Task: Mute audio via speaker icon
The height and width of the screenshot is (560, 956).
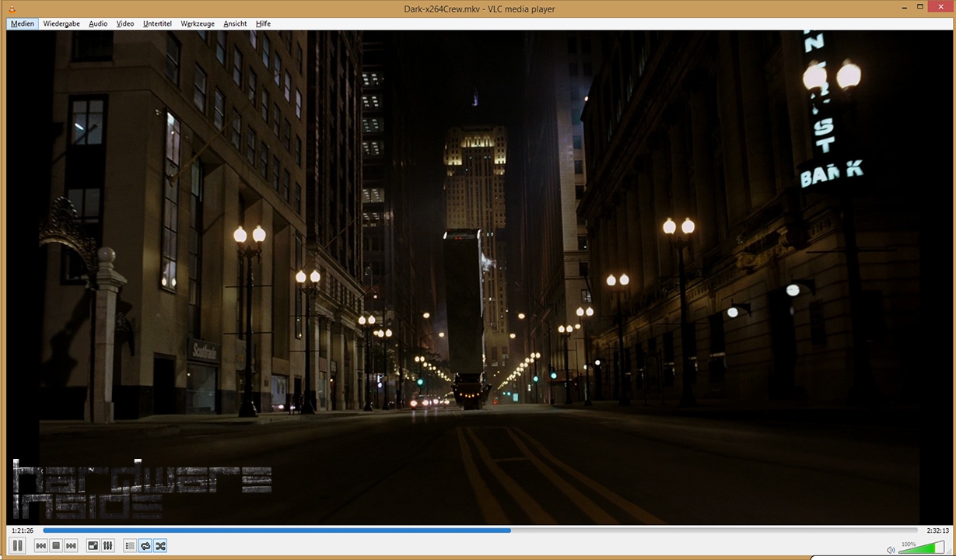Action: pyautogui.click(x=891, y=550)
